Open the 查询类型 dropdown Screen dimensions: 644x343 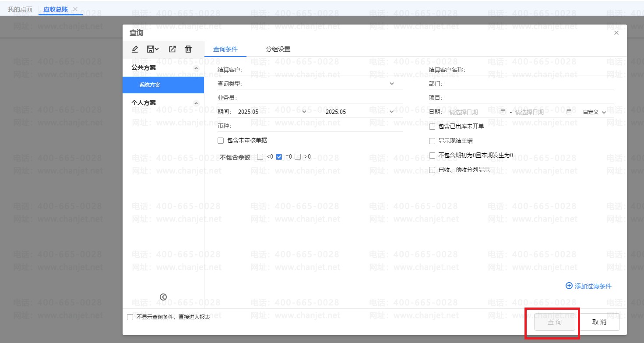tap(391, 83)
